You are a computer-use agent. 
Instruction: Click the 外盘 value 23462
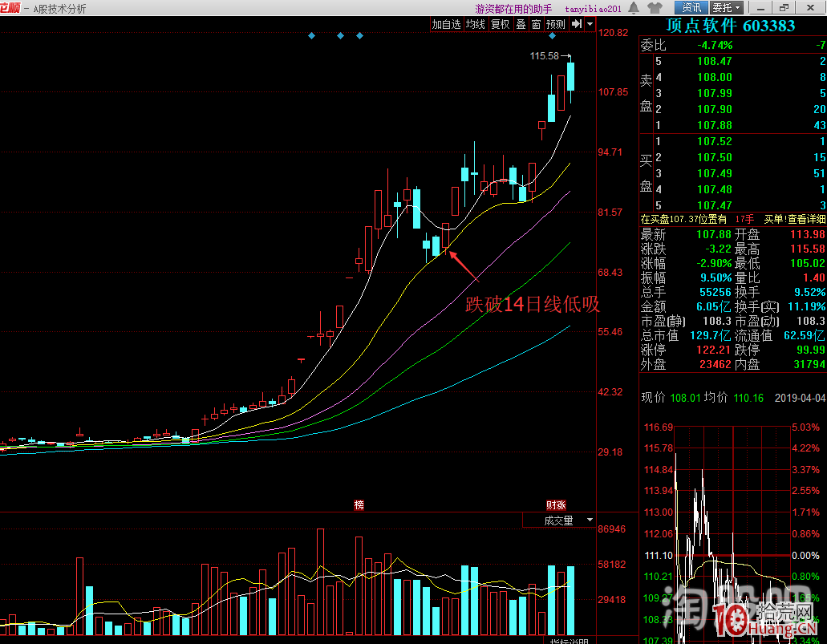(x=716, y=364)
